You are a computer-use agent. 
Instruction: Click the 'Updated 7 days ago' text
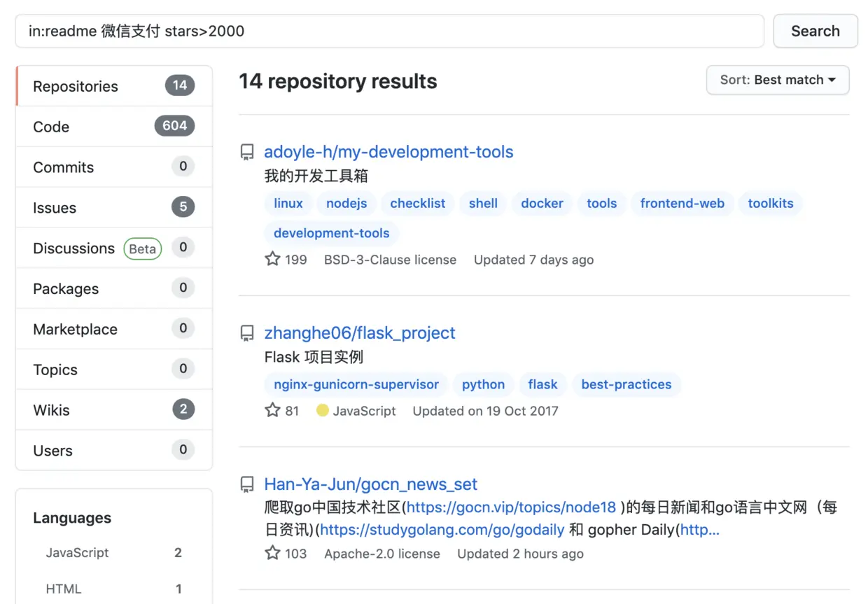coord(533,260)
